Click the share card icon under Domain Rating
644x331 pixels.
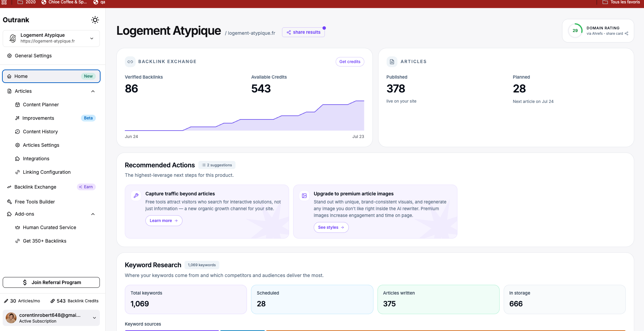pyautogui.click(x=626, y=33)
